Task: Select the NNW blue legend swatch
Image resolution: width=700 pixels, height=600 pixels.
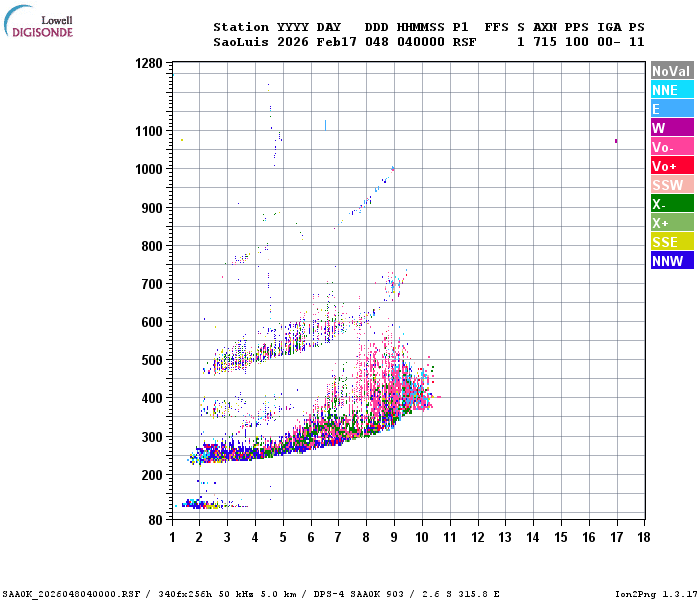Action: (672, 260)
